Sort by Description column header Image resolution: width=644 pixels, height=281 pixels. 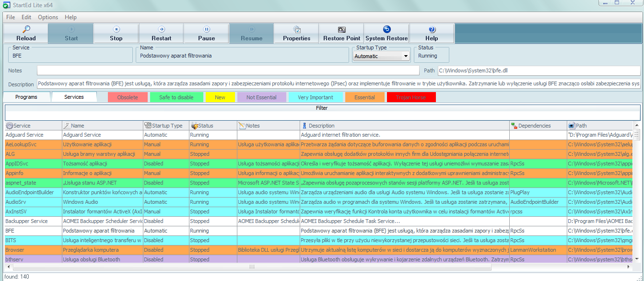(x=405, y=126)
